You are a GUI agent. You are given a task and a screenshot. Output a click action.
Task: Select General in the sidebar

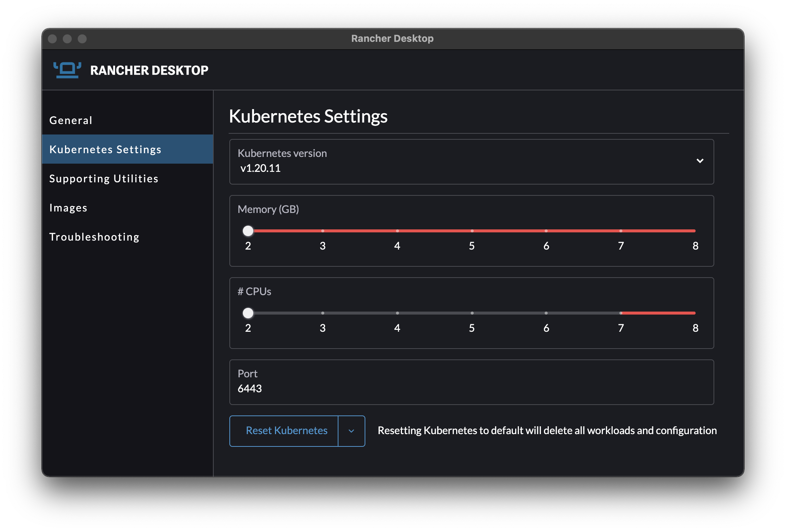(x=71, y=120)
